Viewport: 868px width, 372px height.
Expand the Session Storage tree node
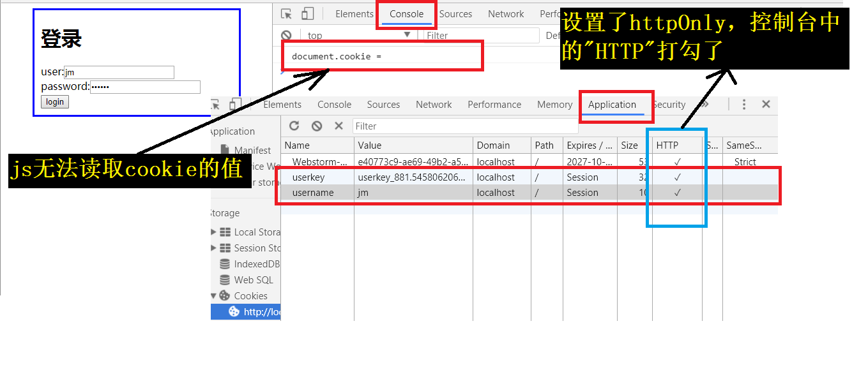[213, 248]
